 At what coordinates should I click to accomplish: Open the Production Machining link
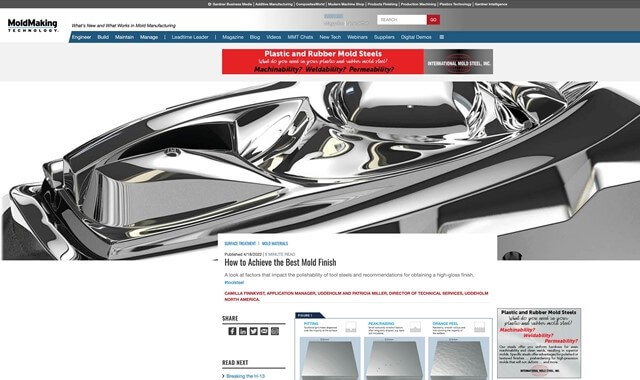point(418,4)
